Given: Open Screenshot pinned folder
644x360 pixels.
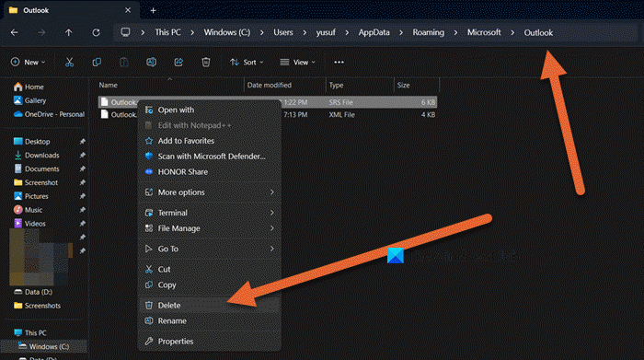Looking at the screenshot, I should [x=35, y=182].
